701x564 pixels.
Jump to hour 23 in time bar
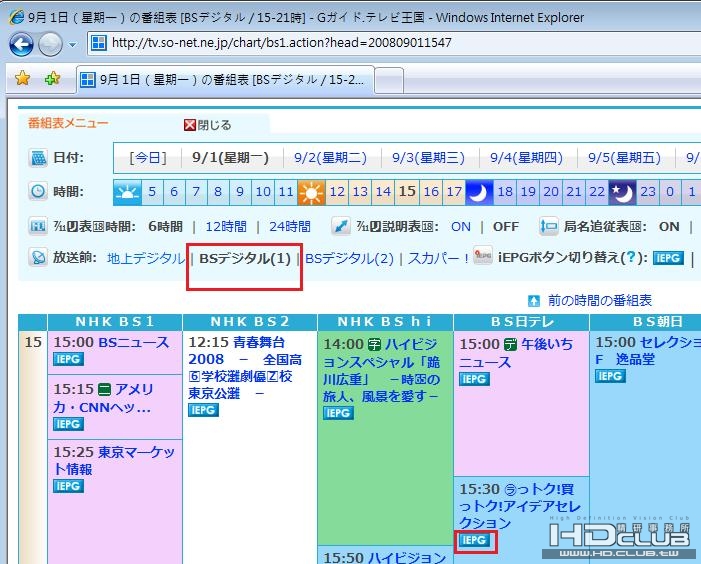647,193
